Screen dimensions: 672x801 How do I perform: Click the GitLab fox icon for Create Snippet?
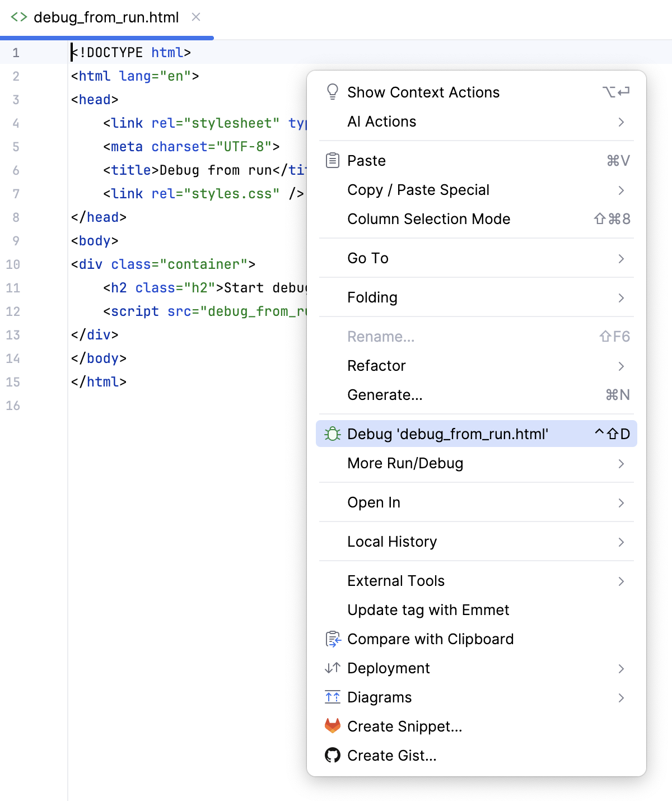click(x=333, y=726)
